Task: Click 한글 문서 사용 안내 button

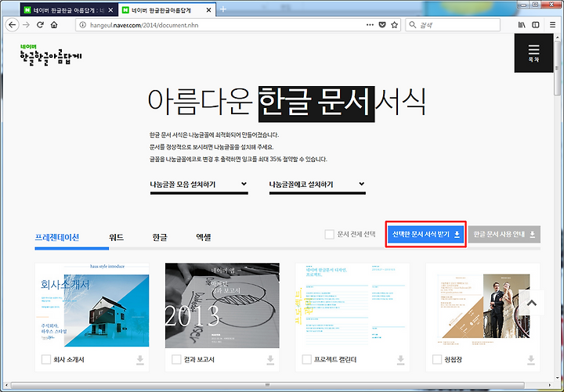Action: click(x=504, y=234)
